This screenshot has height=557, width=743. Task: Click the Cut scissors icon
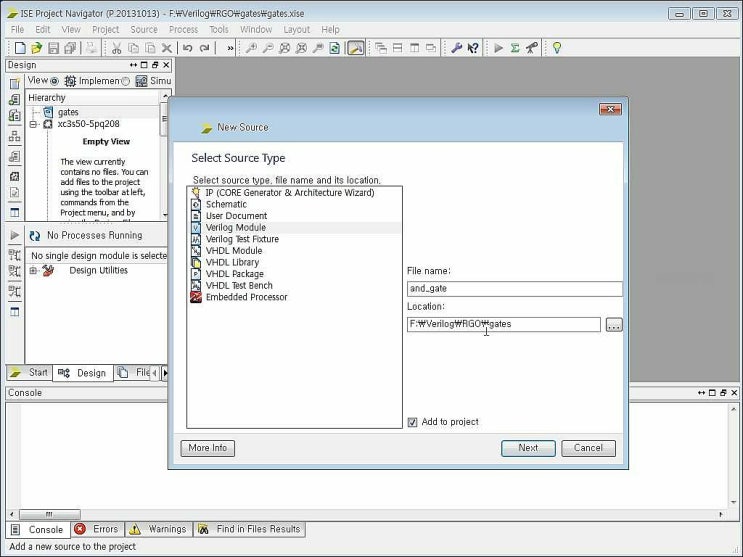[117, 48]
